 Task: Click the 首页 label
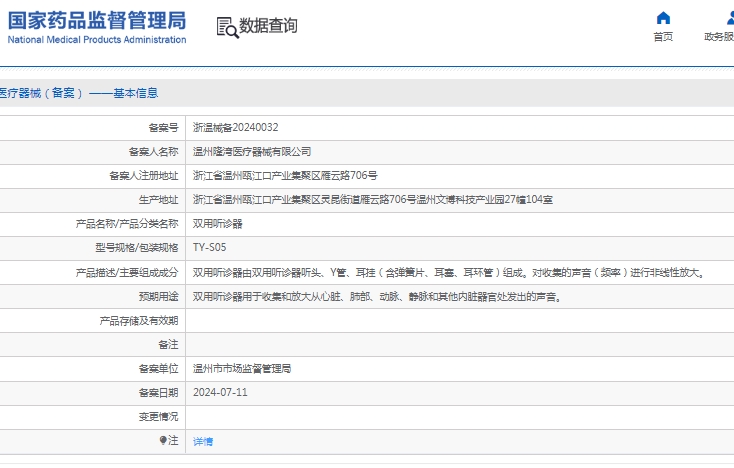[663, 37]
